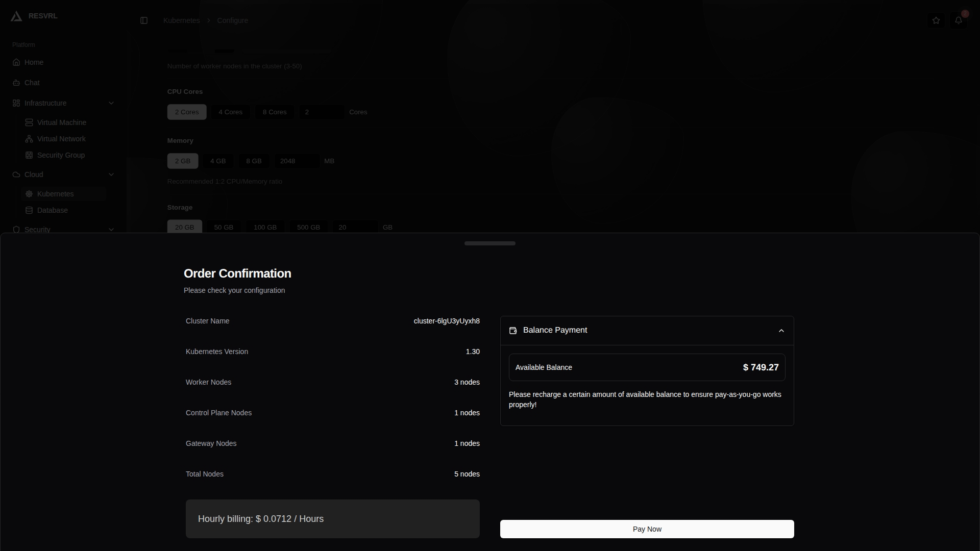Viewport: 980px width, 551px height.
Task: Select the 8 Cores option
Action: (275, 112)
